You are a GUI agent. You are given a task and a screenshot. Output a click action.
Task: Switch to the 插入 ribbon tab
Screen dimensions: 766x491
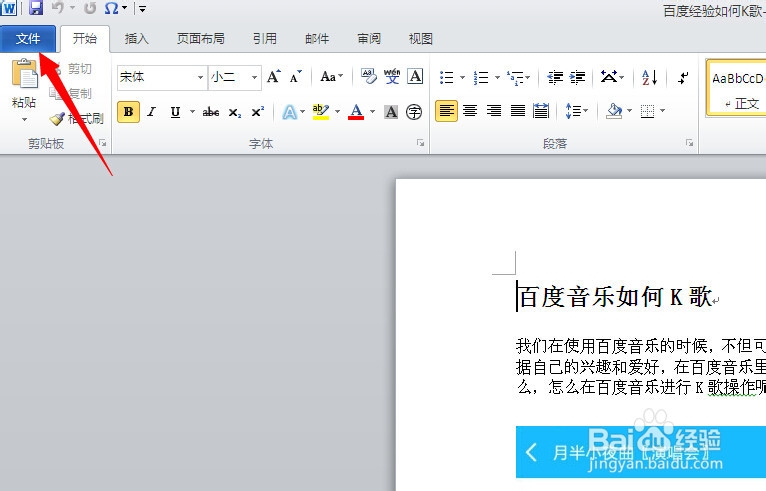[x=136, y=39]
